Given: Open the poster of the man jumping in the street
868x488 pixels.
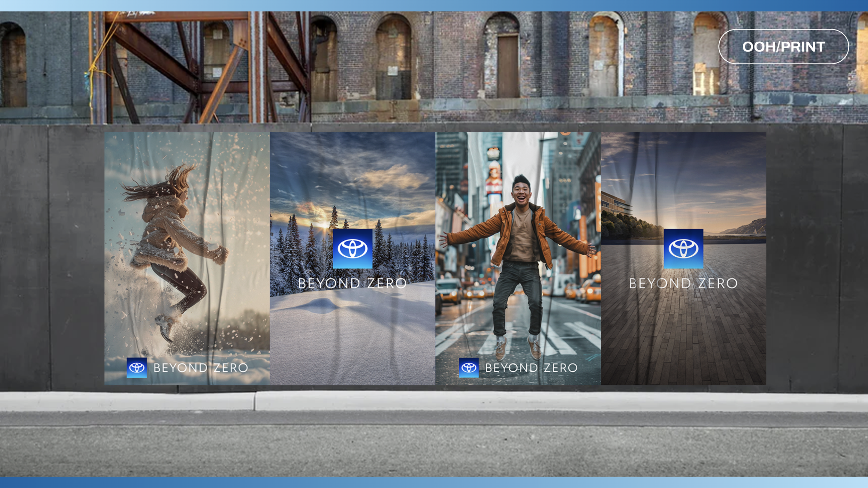Looking at the screenshot, I should 518,258.
